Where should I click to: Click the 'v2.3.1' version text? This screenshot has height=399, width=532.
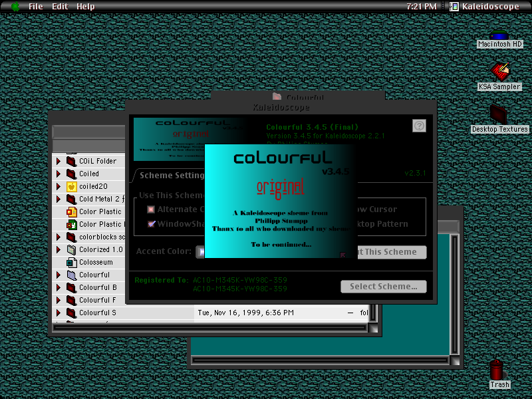[415, 173]
